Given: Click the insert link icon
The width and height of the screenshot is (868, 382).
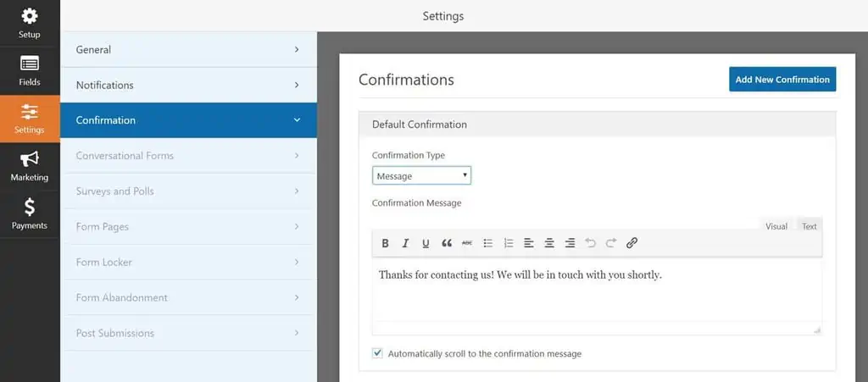Looking at the screenshot, I should point(632,243).
